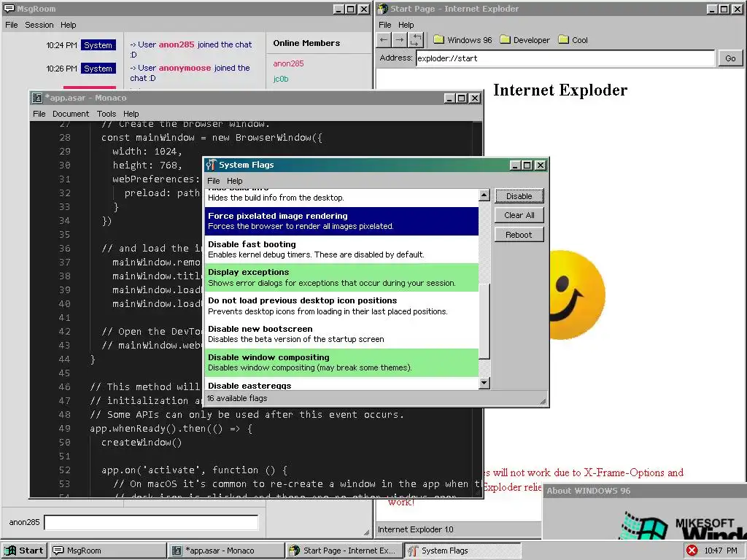Click Clear All in System Flags
The image size is (747, 560).
coord(519,215)
